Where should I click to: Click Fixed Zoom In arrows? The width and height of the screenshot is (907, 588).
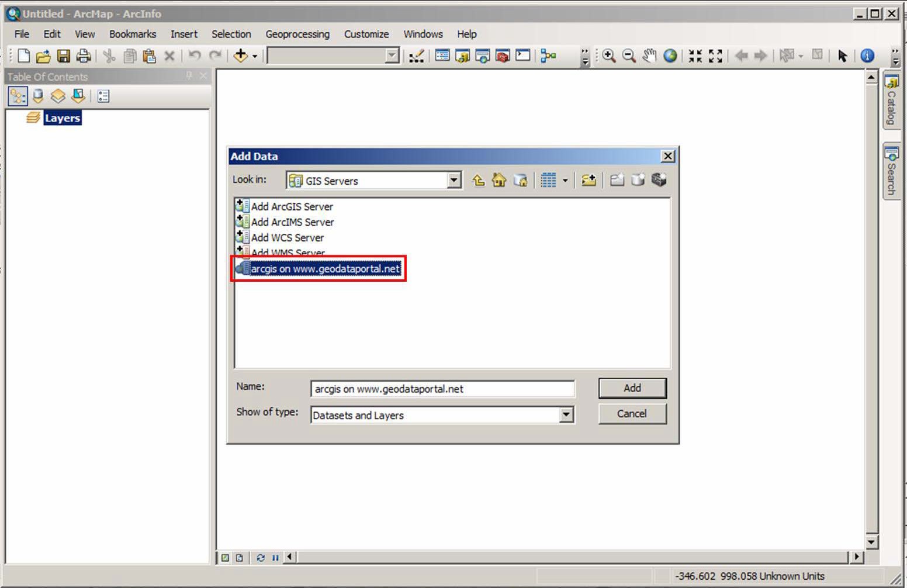[x=695, y=56]
